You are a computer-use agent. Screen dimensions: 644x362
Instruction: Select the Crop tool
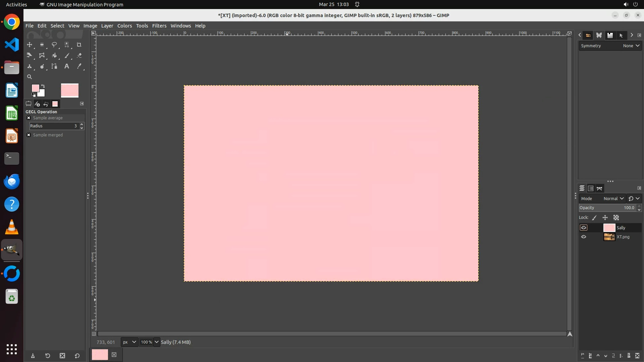(x=79, y=45)
